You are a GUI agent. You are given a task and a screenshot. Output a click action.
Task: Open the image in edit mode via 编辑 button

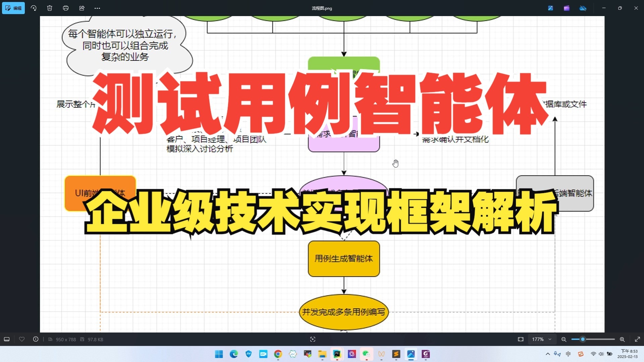point(13,8)
